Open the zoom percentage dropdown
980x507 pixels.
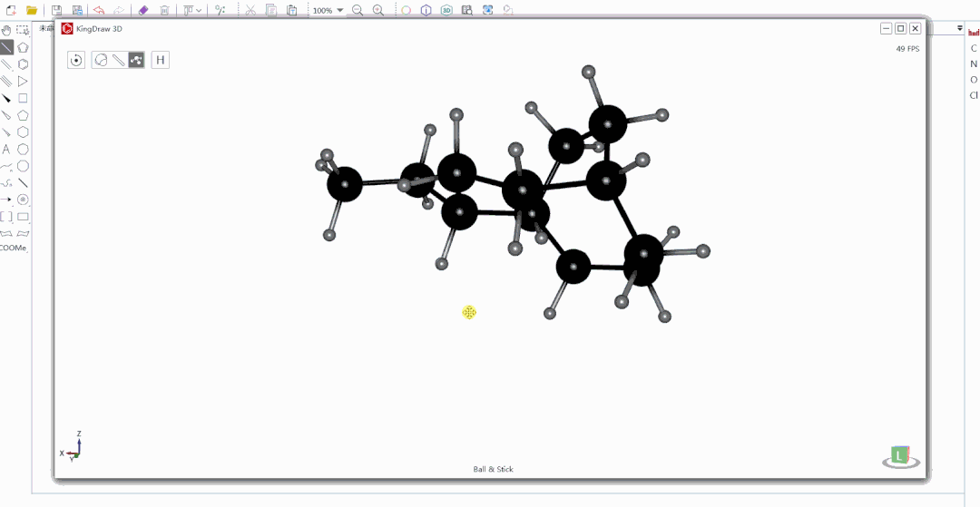340,11
